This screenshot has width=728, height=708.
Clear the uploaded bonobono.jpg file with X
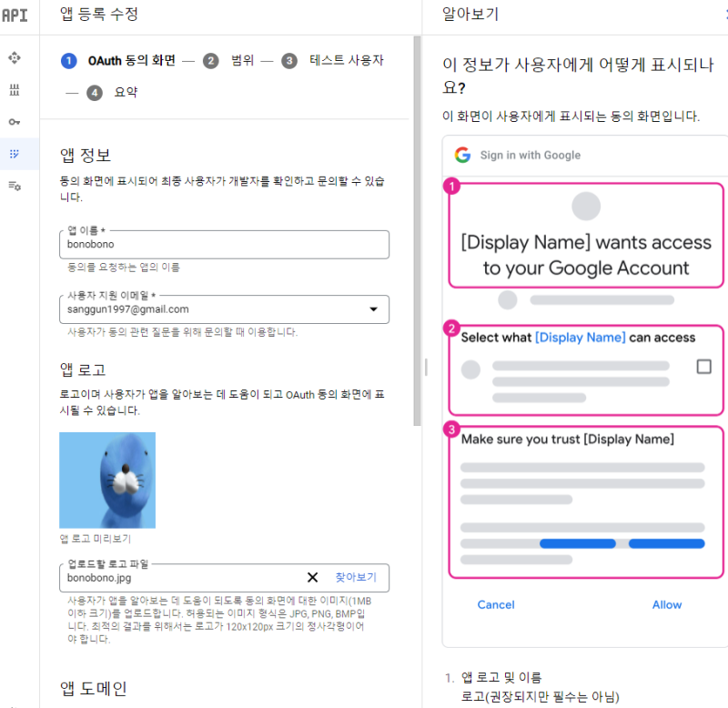pyautogui.click(x=312, y=577)
